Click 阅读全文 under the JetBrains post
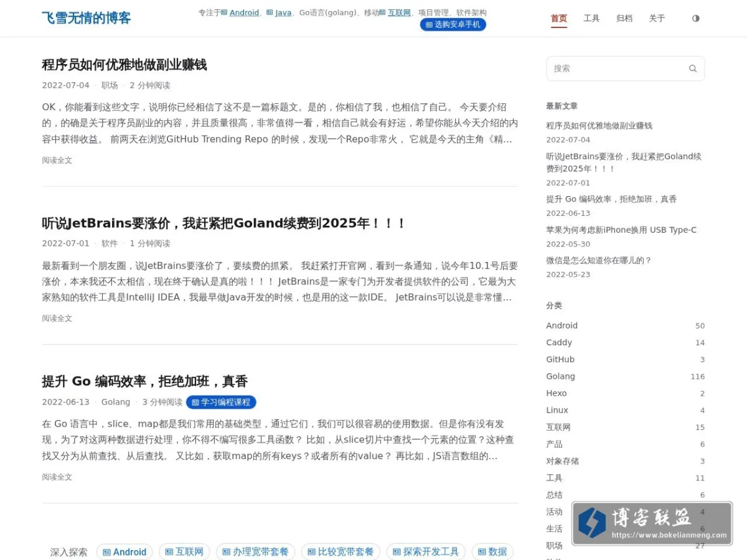747x560 pixels. [x=57, y=319]
